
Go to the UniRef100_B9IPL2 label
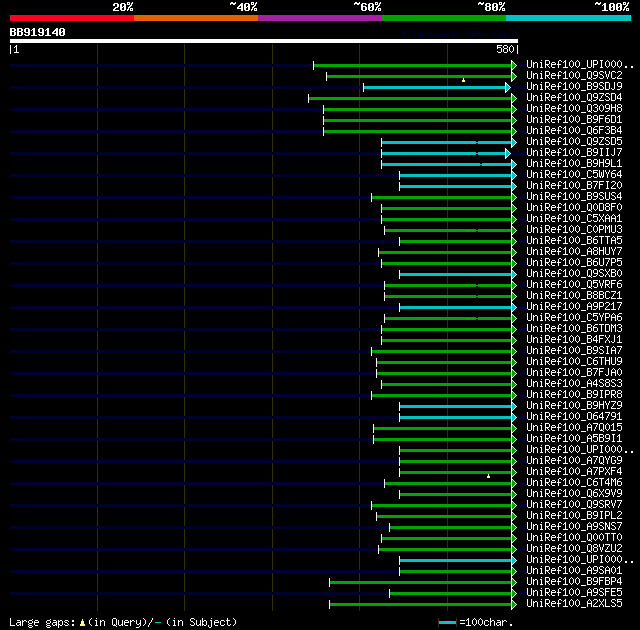[x=574, y=516]
